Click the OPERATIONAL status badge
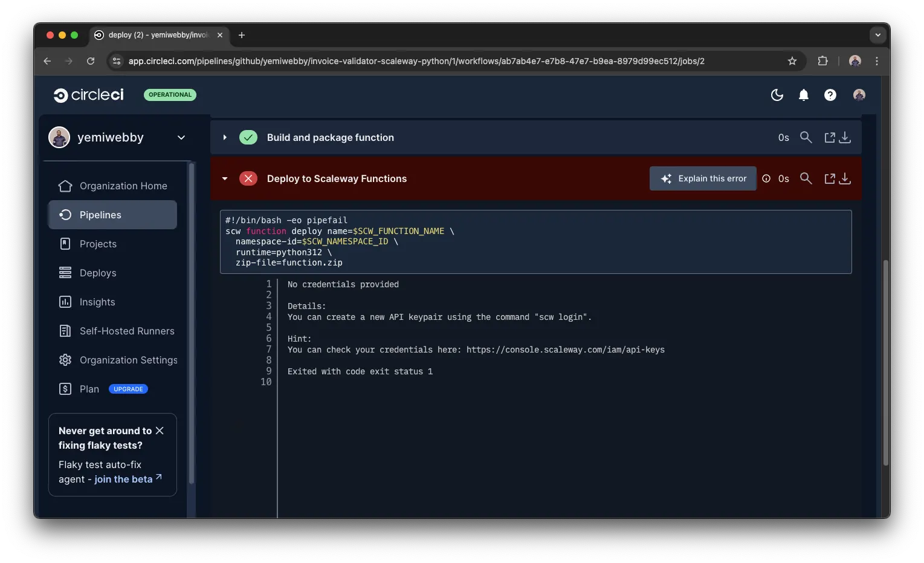The width and height of the screenshot is (924, 563). coord(170,94)
